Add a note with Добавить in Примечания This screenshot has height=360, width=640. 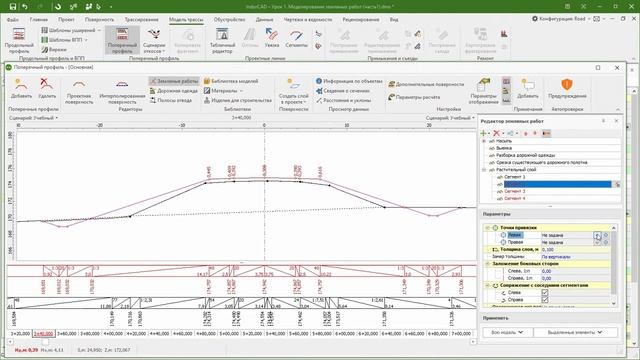[x=528, y=89]
